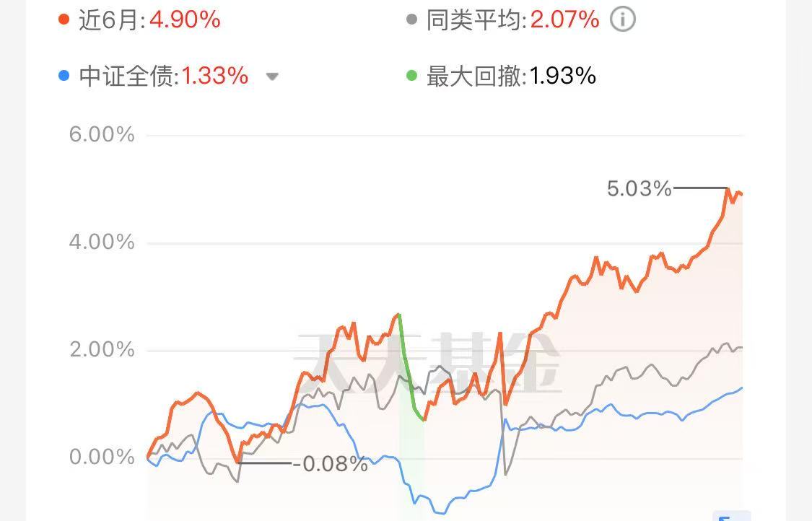Tap the orange dot for 近6月

tap(64, 19)
